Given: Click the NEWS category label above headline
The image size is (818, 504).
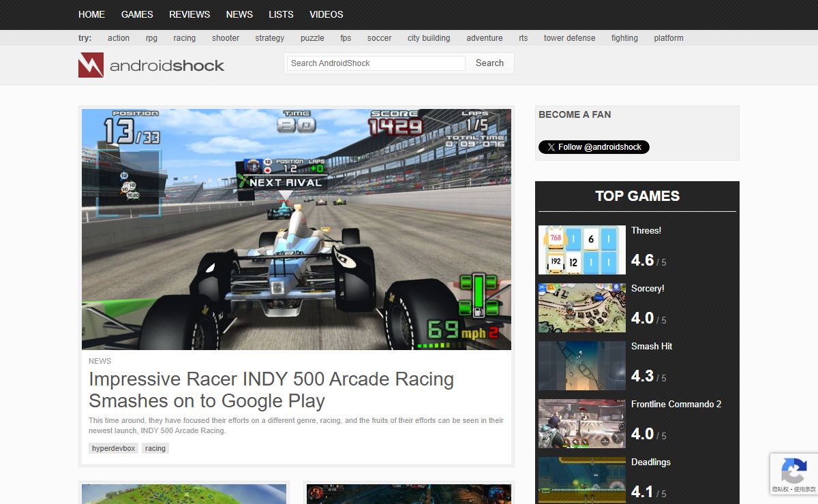Looking at the screenshot, I should (100, 361).
